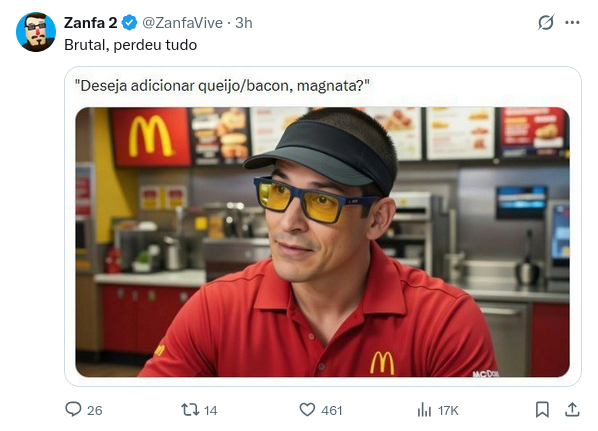
Task: Toggle the bookmark icon
Action: (542, 410)
